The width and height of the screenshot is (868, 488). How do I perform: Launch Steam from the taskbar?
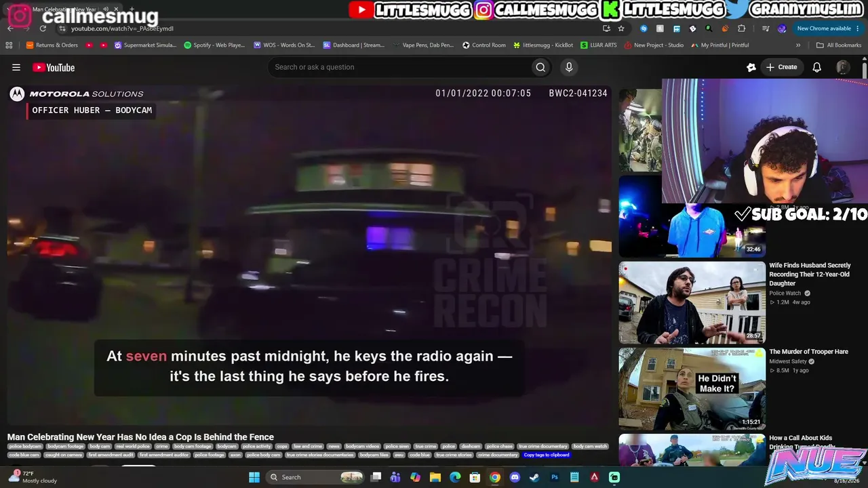(x=534, y=477)
